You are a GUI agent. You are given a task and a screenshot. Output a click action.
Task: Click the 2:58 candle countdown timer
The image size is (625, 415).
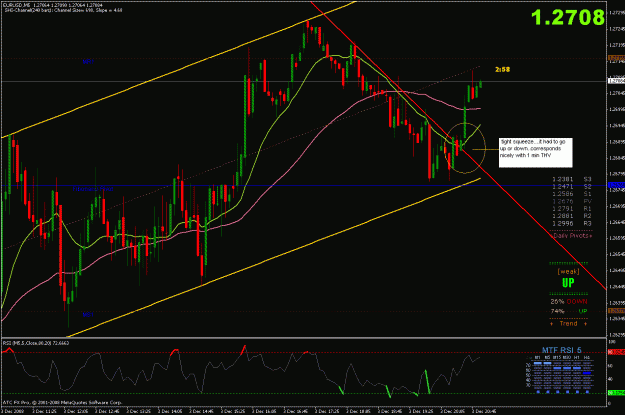pyautogui.click(x=502, y=69)
